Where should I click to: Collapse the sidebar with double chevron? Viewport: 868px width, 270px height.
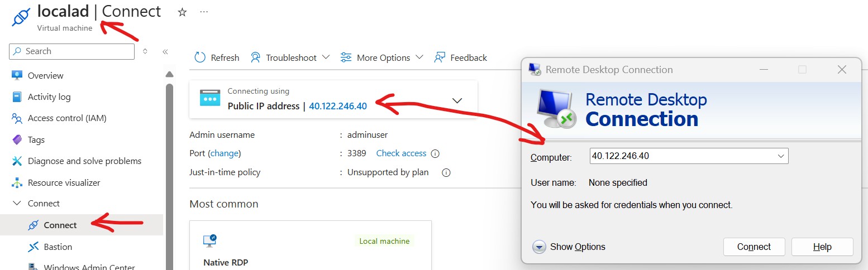(165, 51)
